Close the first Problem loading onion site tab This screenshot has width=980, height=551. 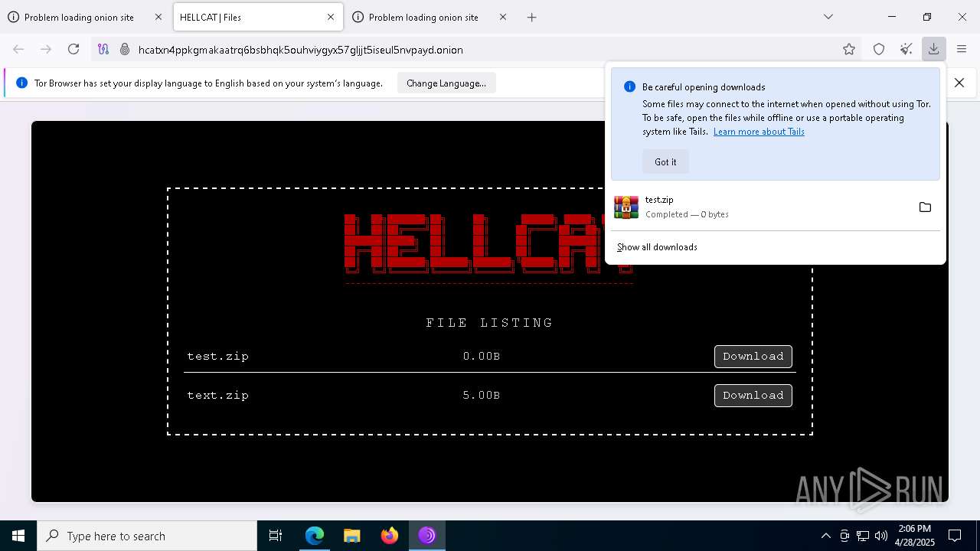pyautogui.click(x=158, y=17)
